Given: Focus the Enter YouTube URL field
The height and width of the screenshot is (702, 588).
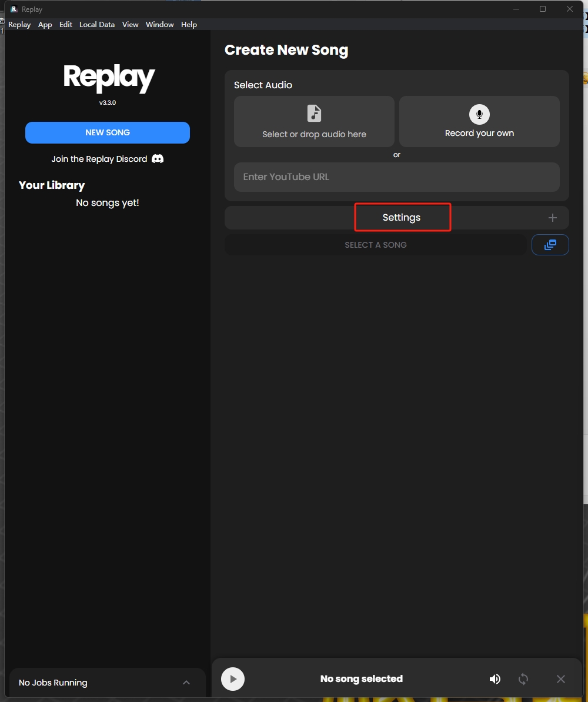Looking at the screenshot, I should coord(396,177).
